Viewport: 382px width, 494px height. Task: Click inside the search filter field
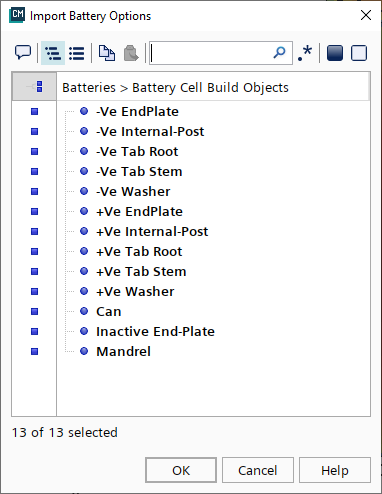(211, 53)
